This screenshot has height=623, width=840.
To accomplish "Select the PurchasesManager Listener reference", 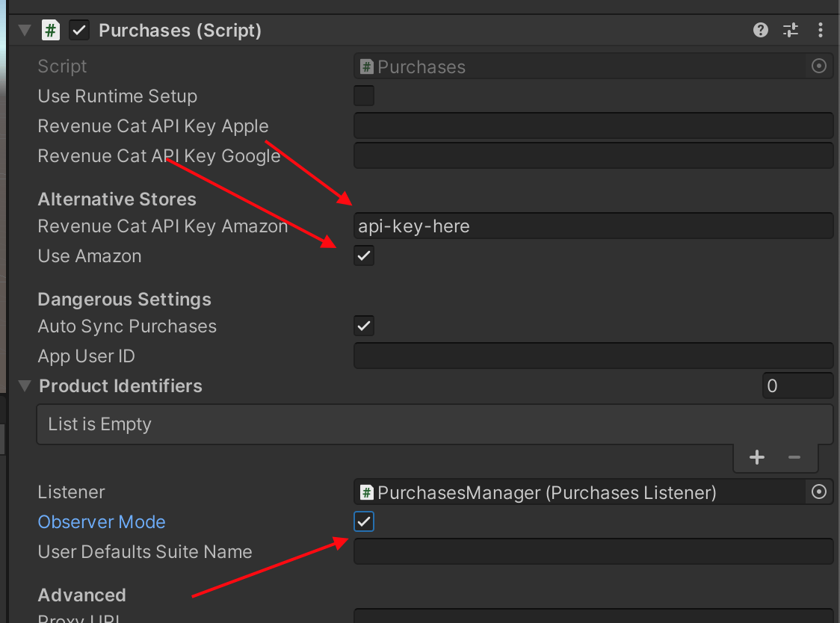I will click(579, 492).
